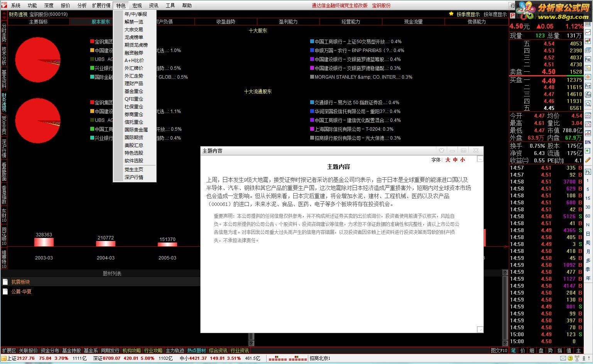
Task: Choose 融资融券 in the dropdown menu
Action: pyautogui.click(x=134, y=52)
